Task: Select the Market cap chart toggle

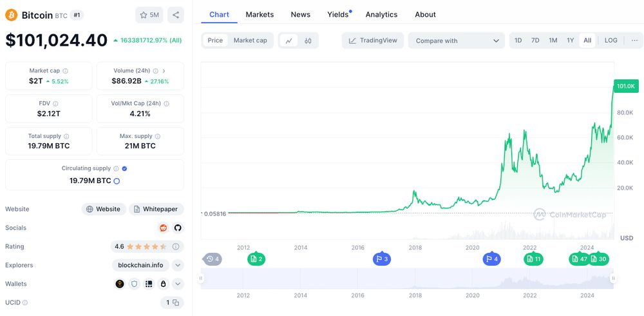Action: [x=250, y=41]
